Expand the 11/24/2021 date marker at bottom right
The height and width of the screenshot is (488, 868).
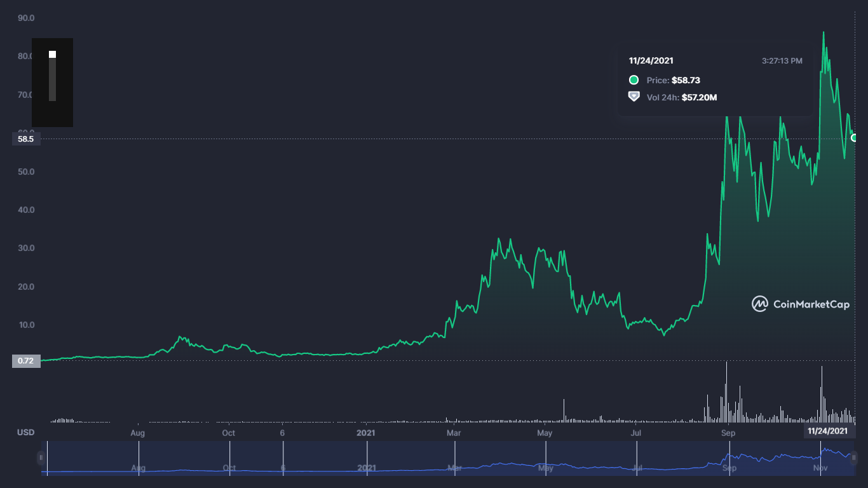pos(827,432)
